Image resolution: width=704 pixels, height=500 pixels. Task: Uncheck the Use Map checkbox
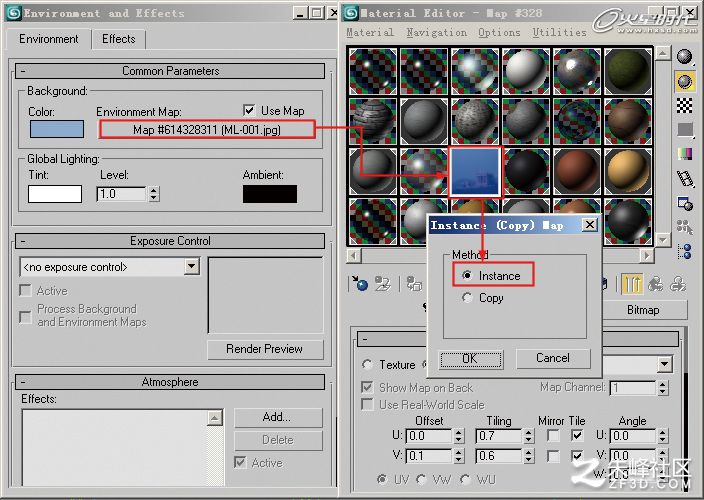pos(249,110)
